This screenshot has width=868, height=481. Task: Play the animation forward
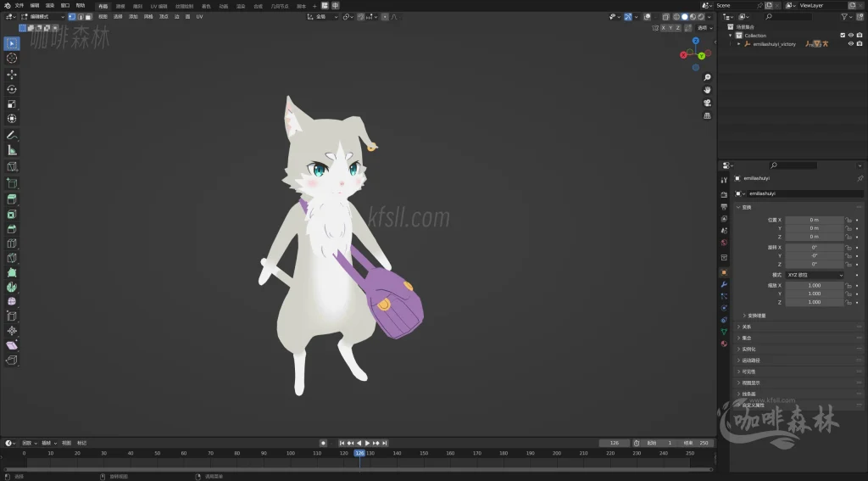(367, 443)
